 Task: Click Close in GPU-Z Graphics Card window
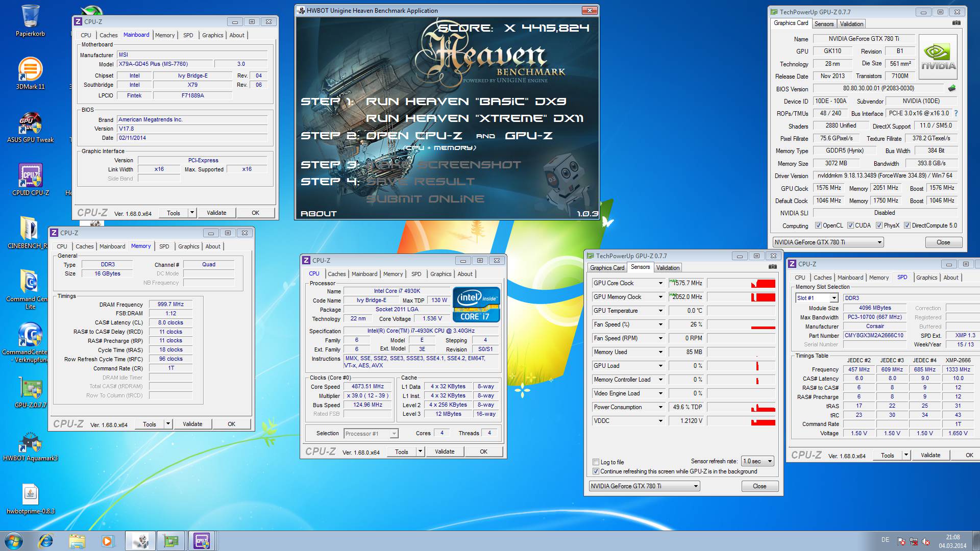(943, 242)
